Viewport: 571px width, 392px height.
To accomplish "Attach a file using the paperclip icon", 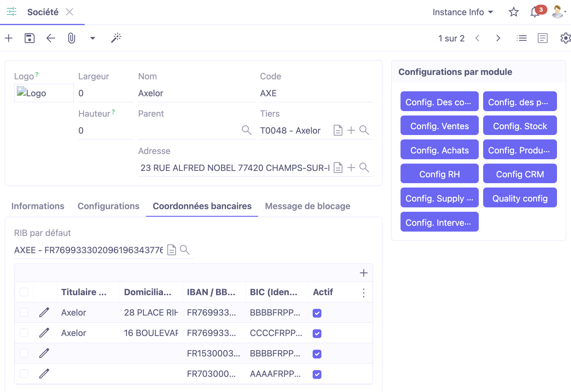I will [x=71, y=38].
